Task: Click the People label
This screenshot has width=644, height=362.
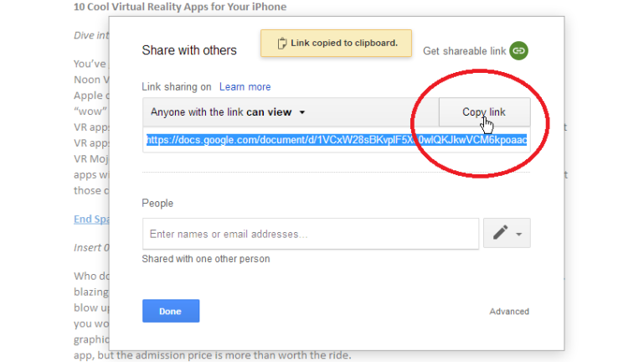Action: pyautogui.click(x=157, y=203)
